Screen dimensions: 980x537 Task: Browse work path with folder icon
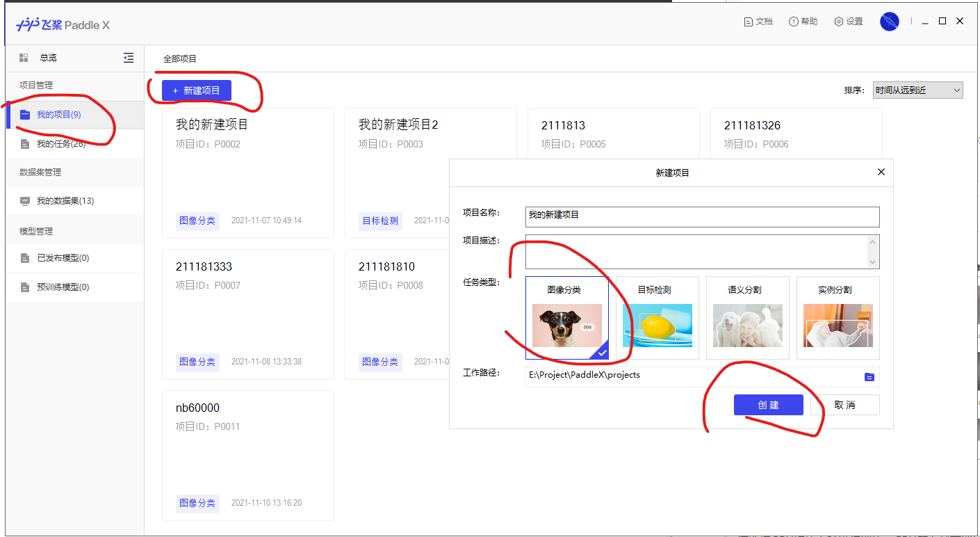click(869, 377)
